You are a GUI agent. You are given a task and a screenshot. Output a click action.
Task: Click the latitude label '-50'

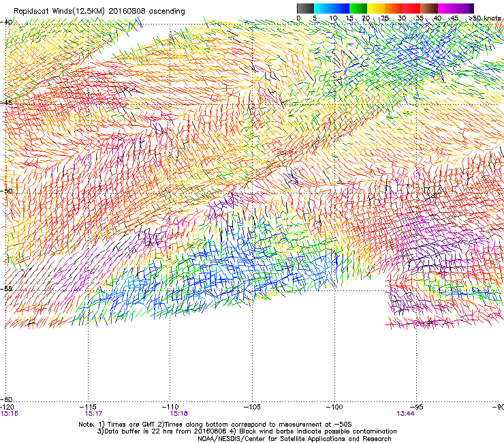[6, 191]
